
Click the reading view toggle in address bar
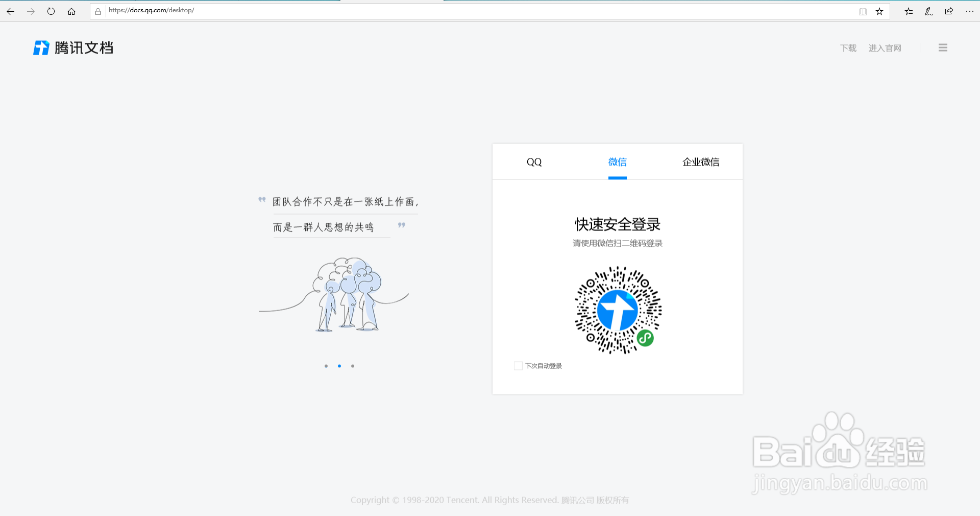[x=863, y=11]
